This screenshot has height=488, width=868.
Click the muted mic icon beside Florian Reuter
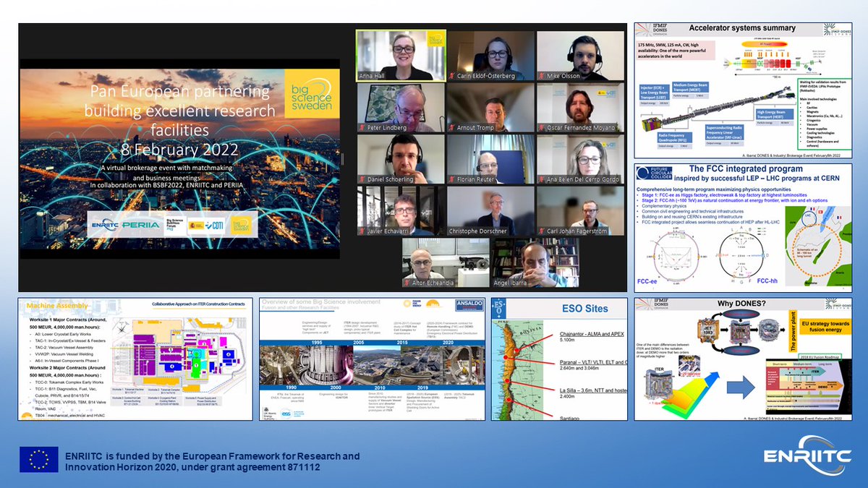pyautogui.click(x=452, y=179)
